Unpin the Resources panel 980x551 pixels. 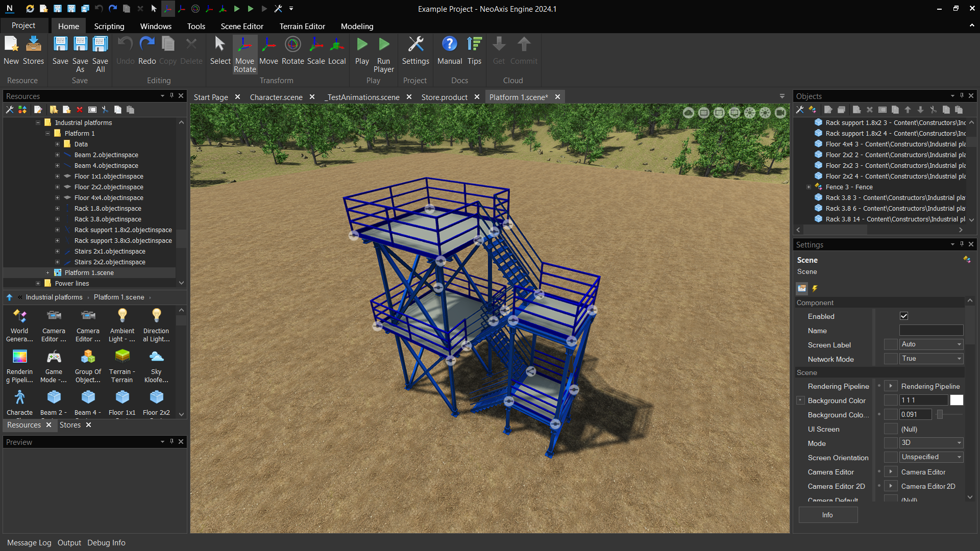pyautogui.click(x=171, y=96)
